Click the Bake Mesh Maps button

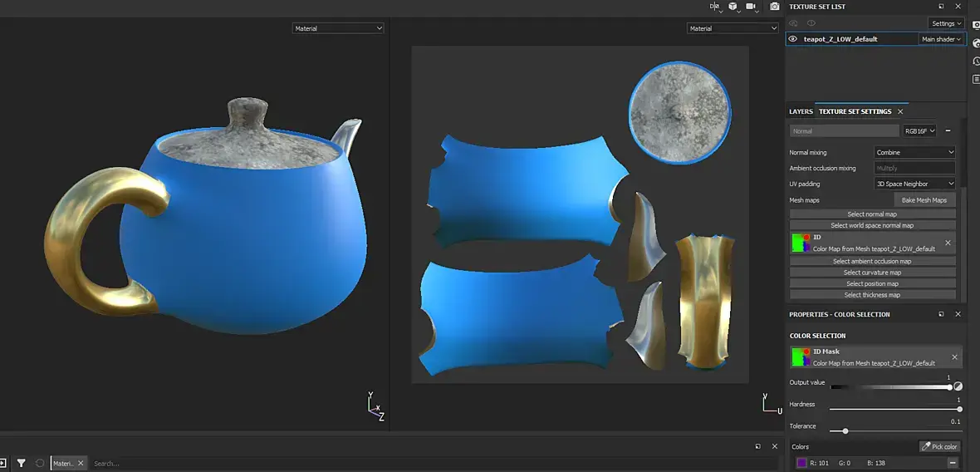click(924, 200)
